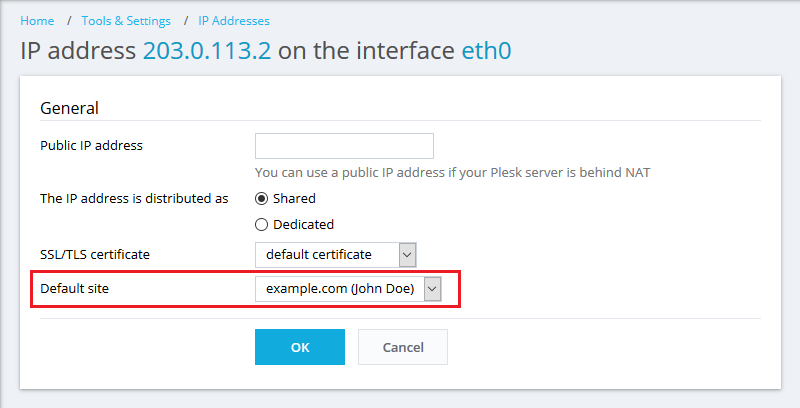Open the Default site dropdown
800x408 pixels.
coord(338,289)
